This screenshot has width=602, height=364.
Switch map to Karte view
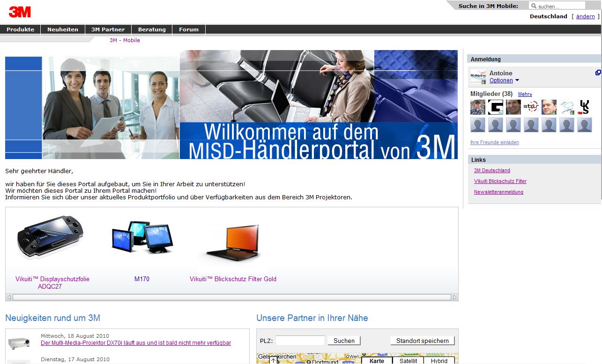377,361
